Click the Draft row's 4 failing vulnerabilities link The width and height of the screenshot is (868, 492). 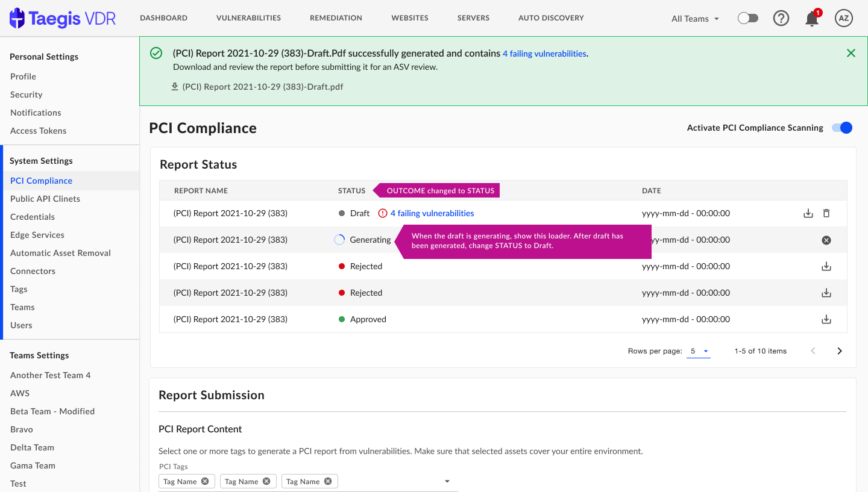tap(432, 213)
